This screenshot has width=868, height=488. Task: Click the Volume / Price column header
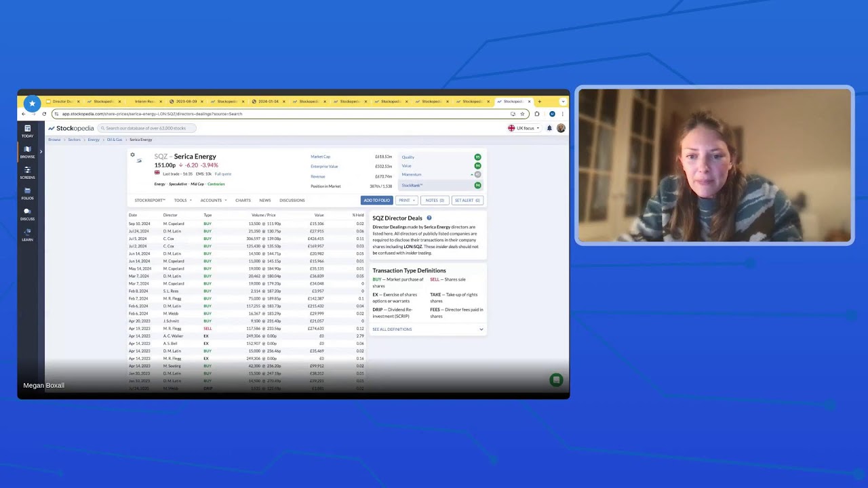[263, 216]
